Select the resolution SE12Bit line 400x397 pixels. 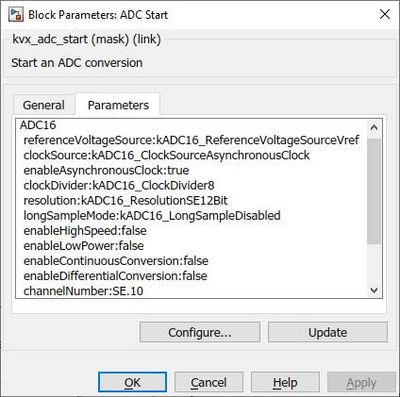[x=126, y=201]
